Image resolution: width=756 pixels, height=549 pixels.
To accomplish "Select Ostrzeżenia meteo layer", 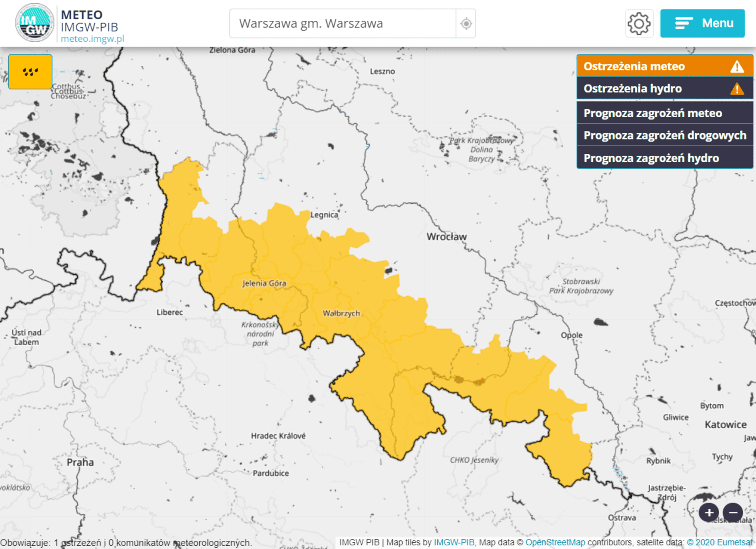I will pyautogui.click(x=634, y=66).
